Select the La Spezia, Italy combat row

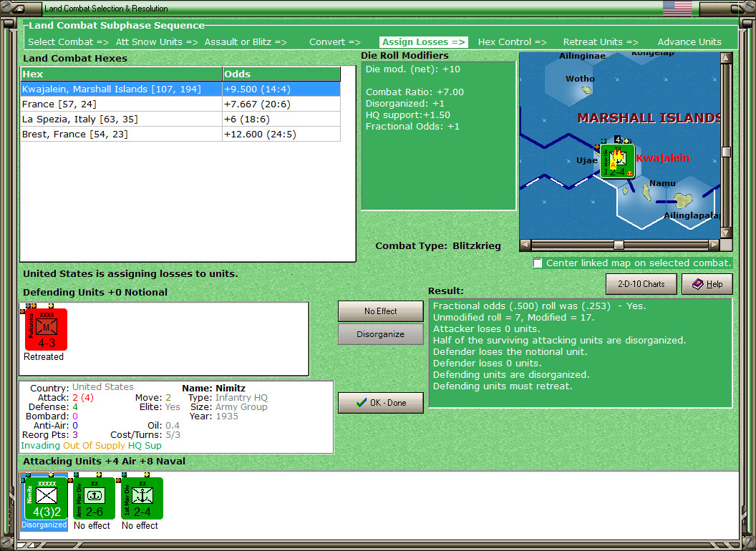[180, 119]
